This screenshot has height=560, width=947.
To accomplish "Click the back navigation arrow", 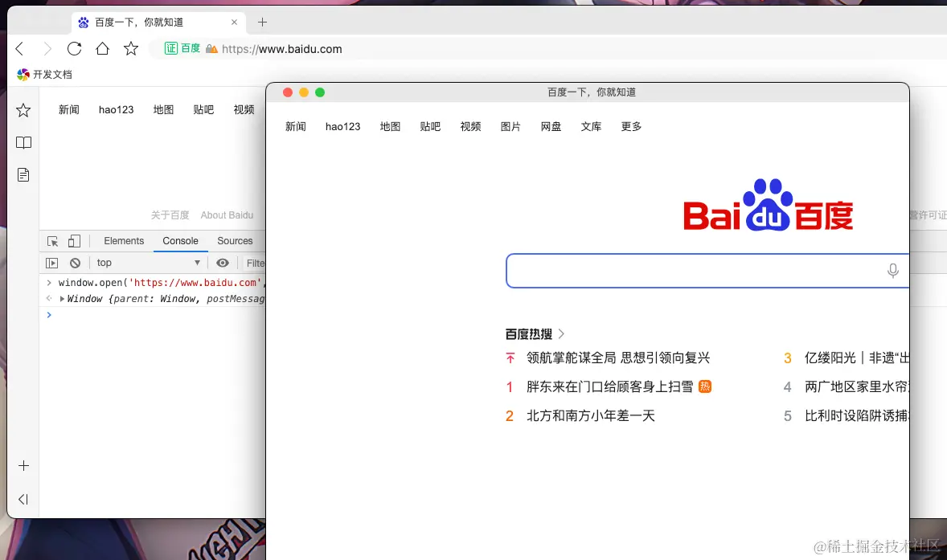I will point(19,48).
